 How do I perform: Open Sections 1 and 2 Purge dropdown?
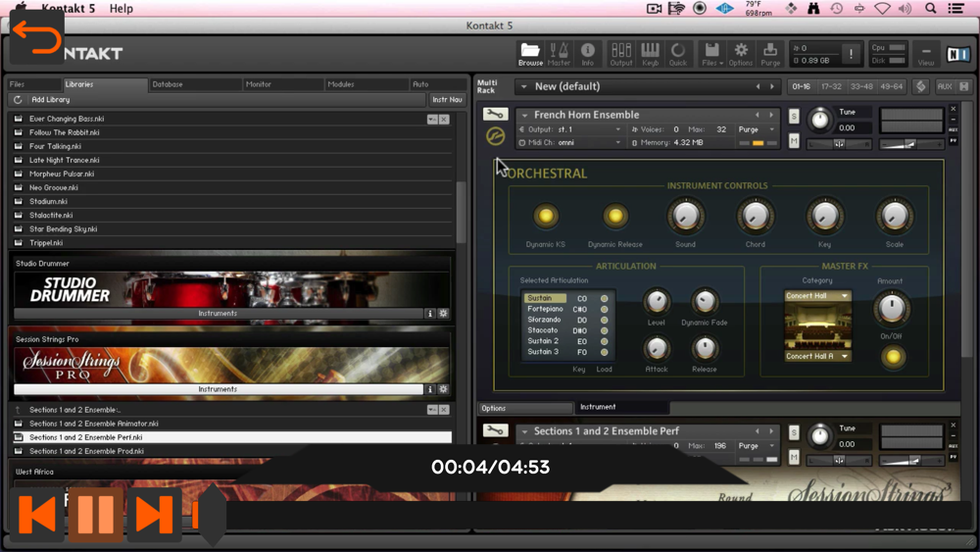pos(757,446)
